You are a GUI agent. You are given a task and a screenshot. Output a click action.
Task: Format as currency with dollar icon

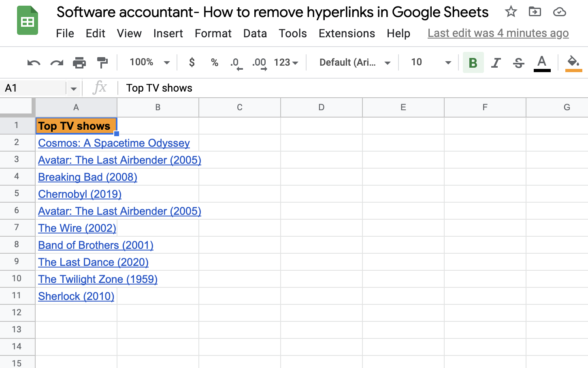click(192, 62)
